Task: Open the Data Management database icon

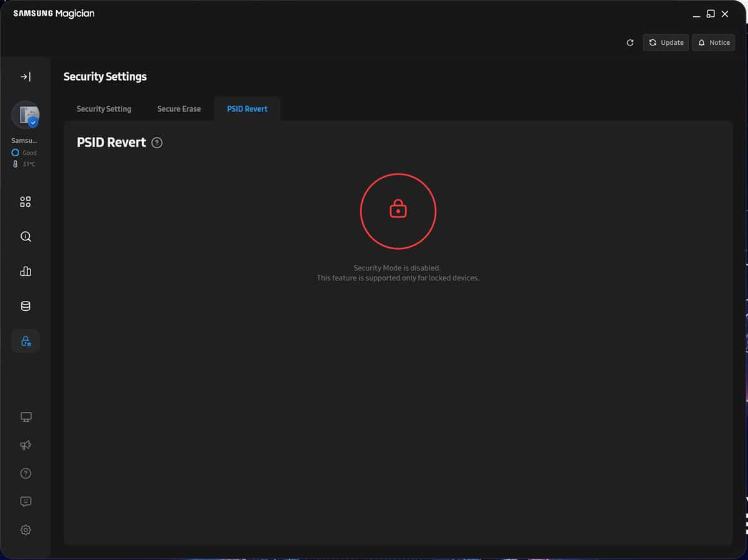Action: [26, 306]
